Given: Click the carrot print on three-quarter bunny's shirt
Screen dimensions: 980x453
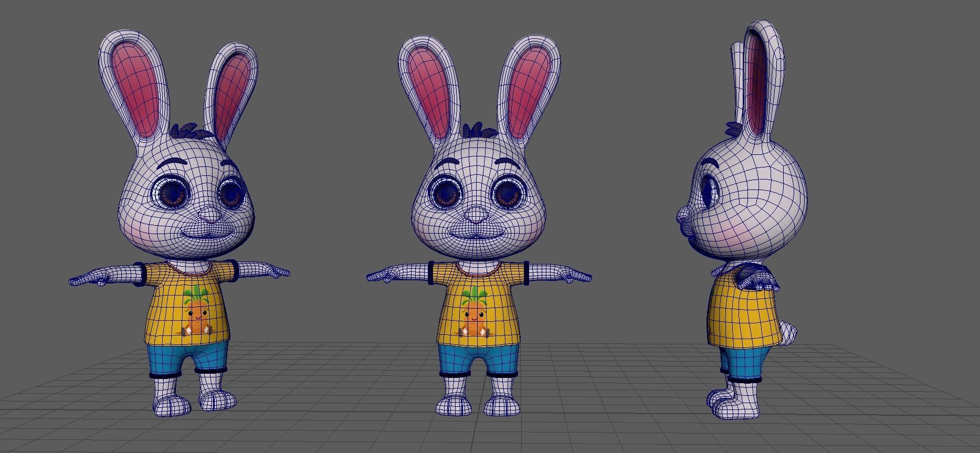Looking at the screenshot, I should 197,311.
